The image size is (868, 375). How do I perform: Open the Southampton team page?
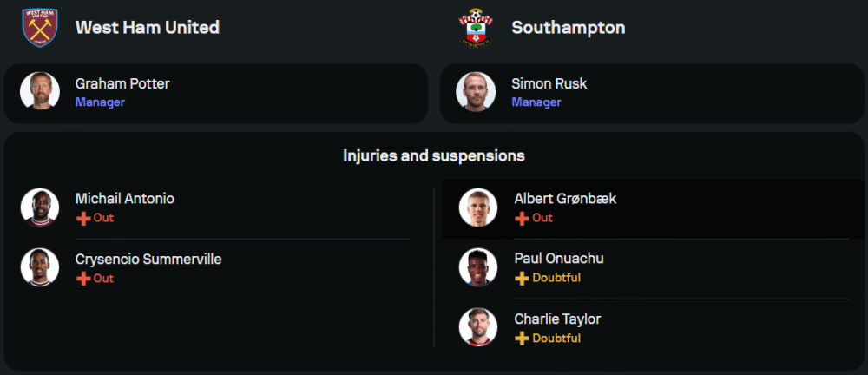(x=568, y=27)
